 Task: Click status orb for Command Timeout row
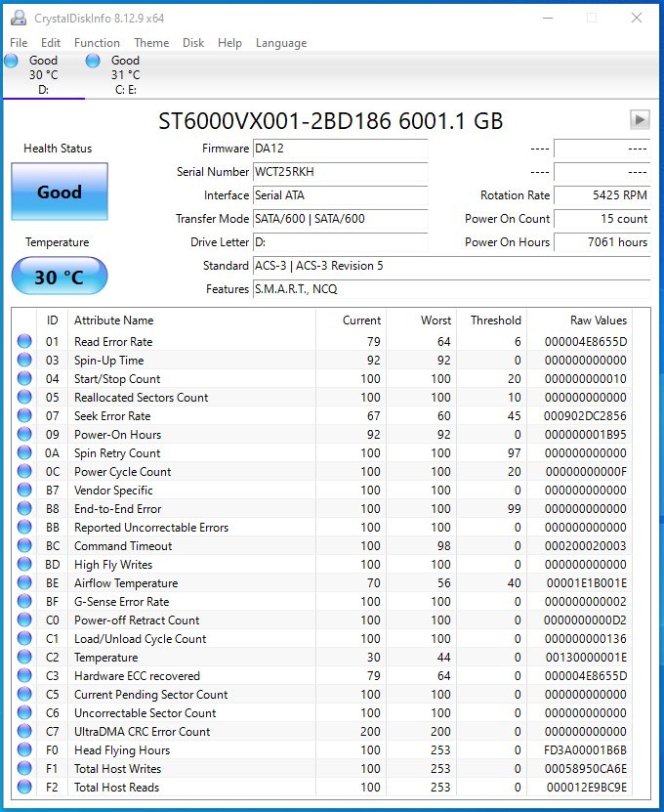coord(24,545)
